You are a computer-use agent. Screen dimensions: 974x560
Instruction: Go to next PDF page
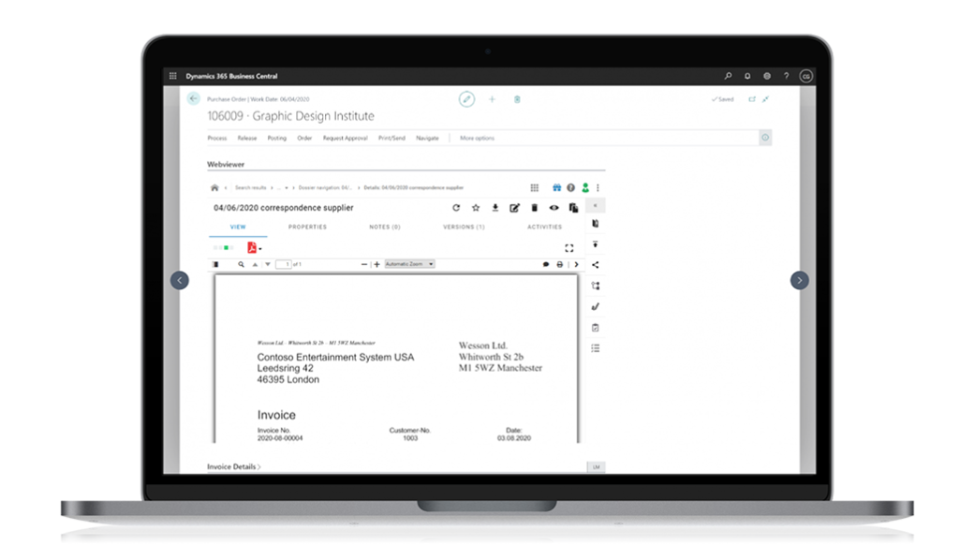268,264
